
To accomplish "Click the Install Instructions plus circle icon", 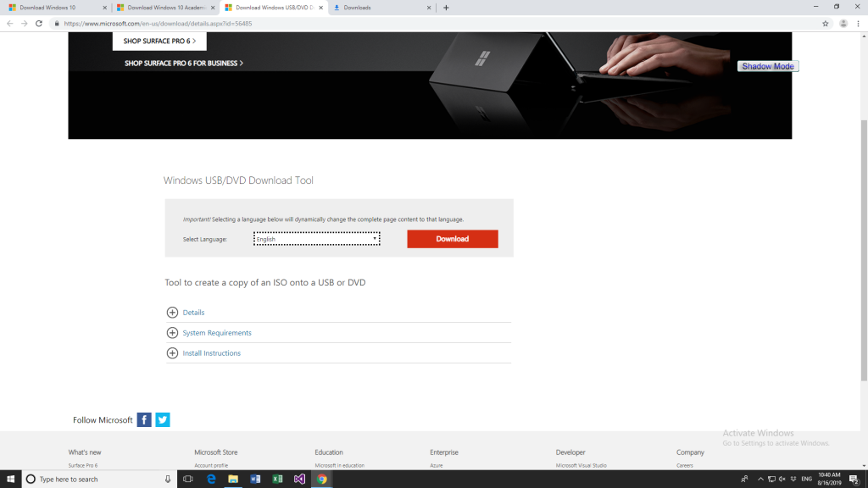I will pos(172,353).
